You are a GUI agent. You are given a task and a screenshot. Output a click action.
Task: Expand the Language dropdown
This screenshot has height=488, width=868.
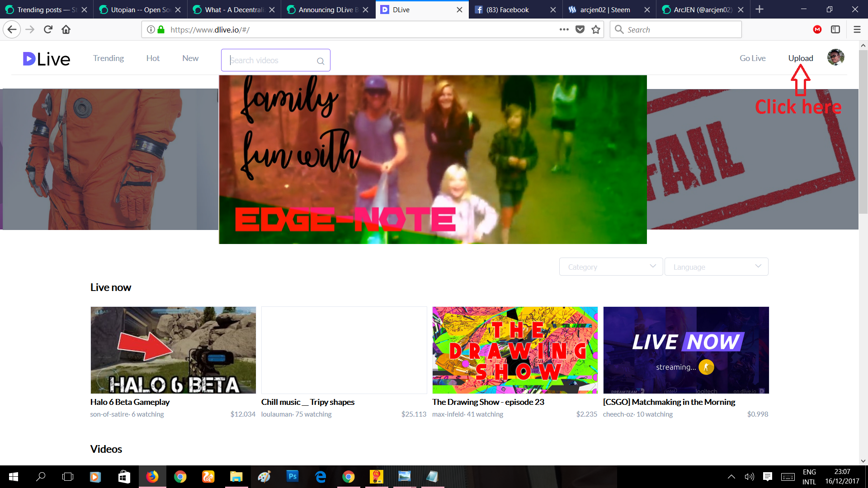pyautogui.click(x=717, y=267)
